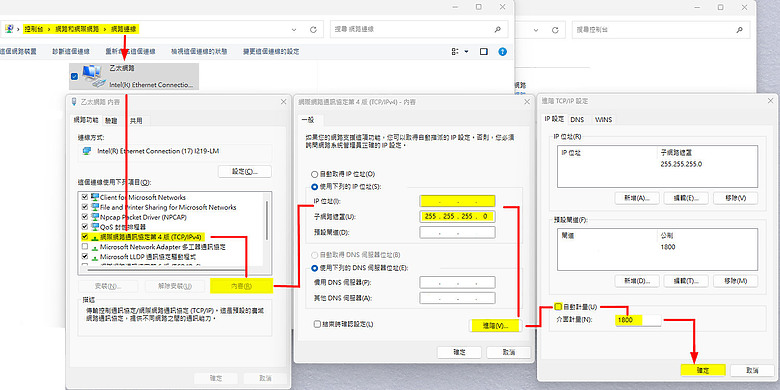Image resolution: width=780 pixels, height=390 pixels.
Task: Expand address bar history dropdown in 網路連線
Action: pos(293,29)
